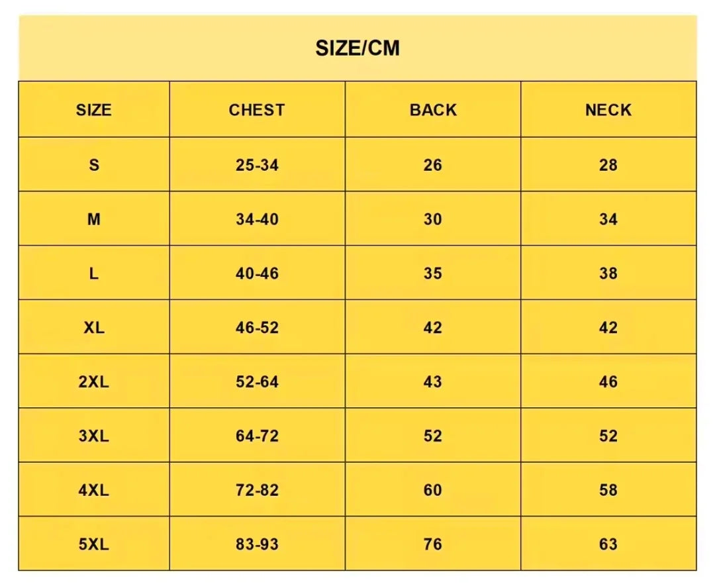This screenshot has width=715, height=588.
Task: Click back value 43 for 2XL
Action: pos(433,381)
